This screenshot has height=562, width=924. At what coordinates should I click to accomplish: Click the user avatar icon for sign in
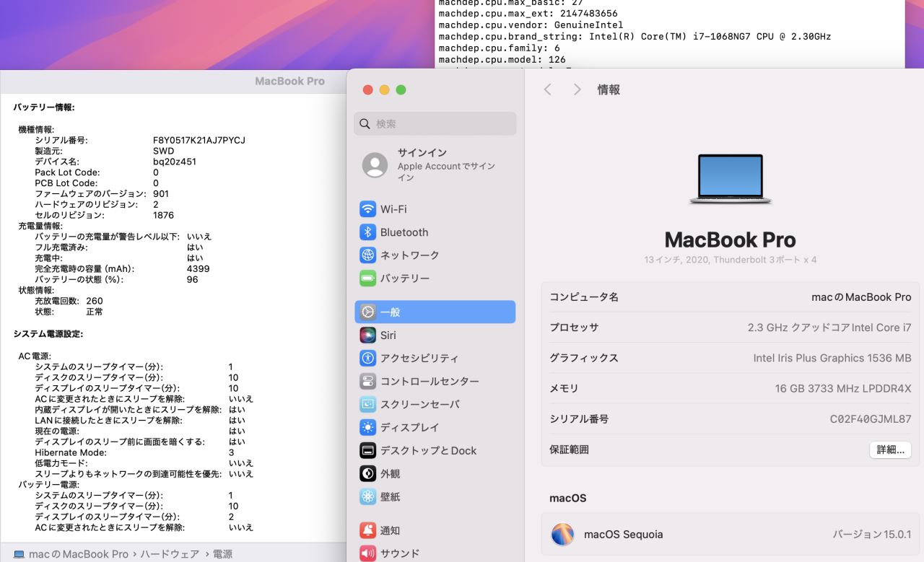point(375,165)
